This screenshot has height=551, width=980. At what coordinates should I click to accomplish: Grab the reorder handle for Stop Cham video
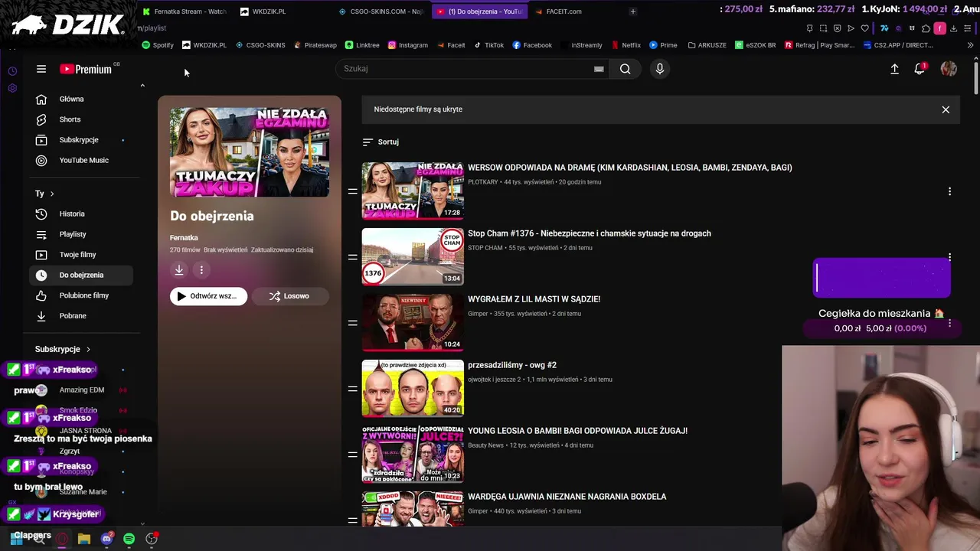pyautogui.click(x=352, y=257)
